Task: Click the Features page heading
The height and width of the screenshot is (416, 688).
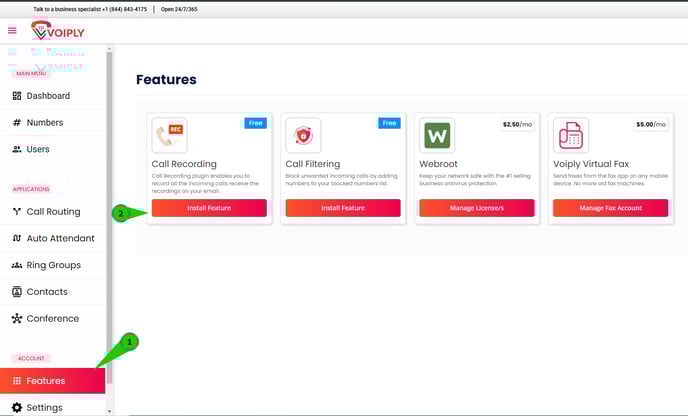Action: [x=166, y=79]
